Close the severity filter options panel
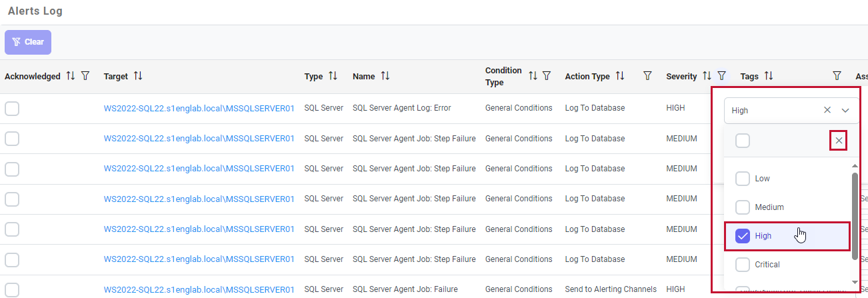868x298 pixels. 839,141
